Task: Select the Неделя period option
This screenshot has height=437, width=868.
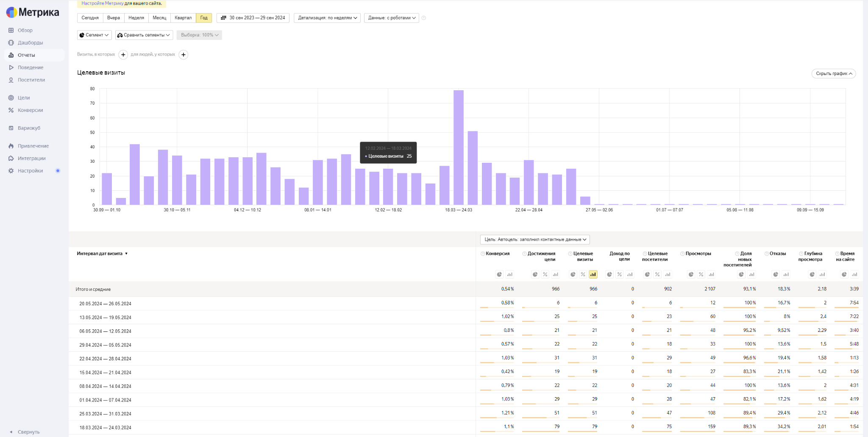Action: [x=136, y=18]
